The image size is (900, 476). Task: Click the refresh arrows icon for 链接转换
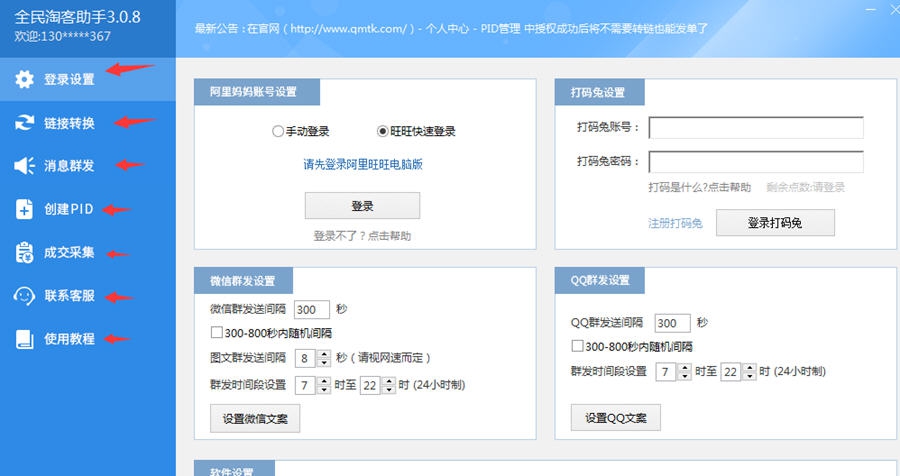click(24, 122)
